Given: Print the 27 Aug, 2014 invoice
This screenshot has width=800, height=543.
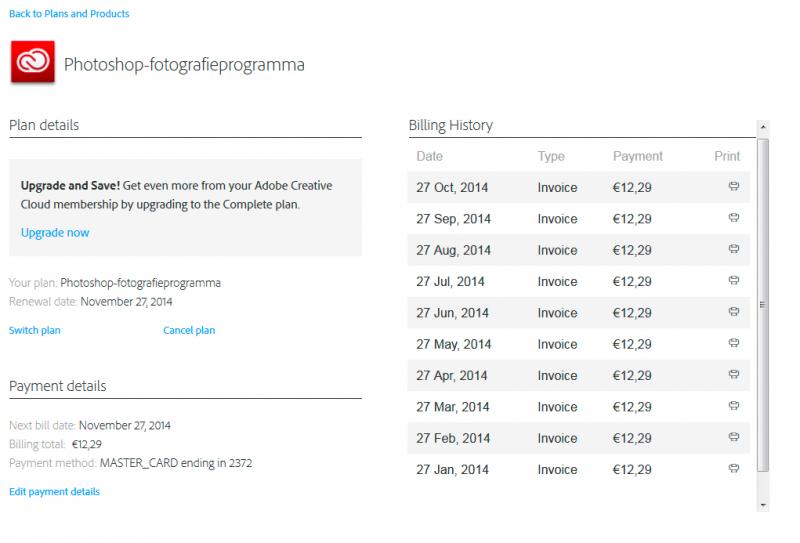Looking at the screenshot, I should [734, 249].
